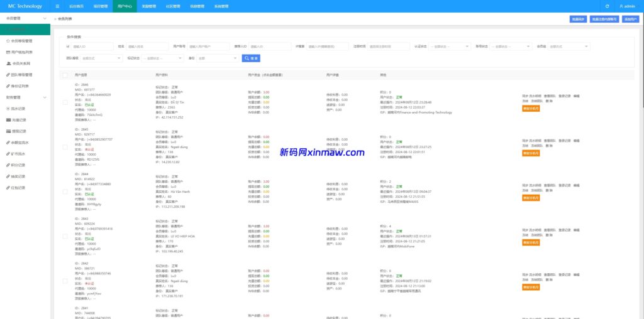Viewport: 644px width, 319px height.
Task: Toggle the select-all checkbox in table header
Action: pos(65,75)
